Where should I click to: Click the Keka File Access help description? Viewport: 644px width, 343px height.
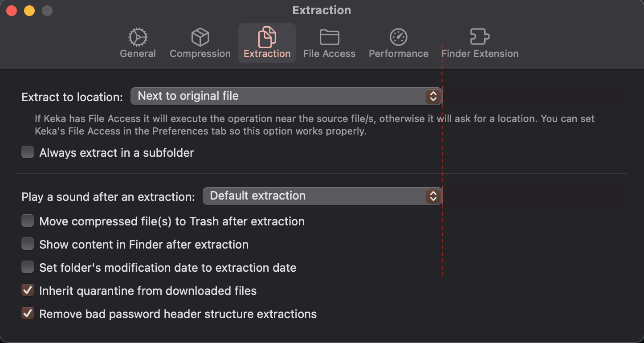pos(315,125)
